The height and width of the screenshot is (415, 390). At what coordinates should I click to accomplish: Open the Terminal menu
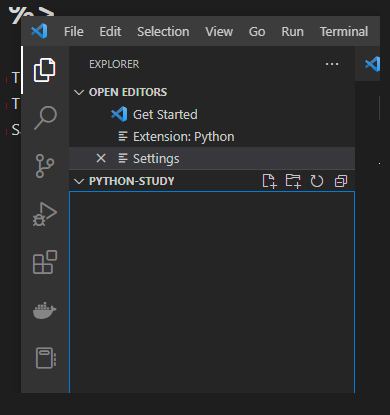click(x=344, y=32)
